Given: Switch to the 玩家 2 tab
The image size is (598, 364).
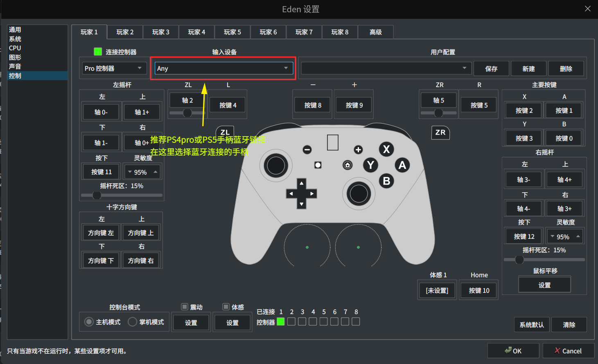Looking at the screenshot, I should 125,32.
